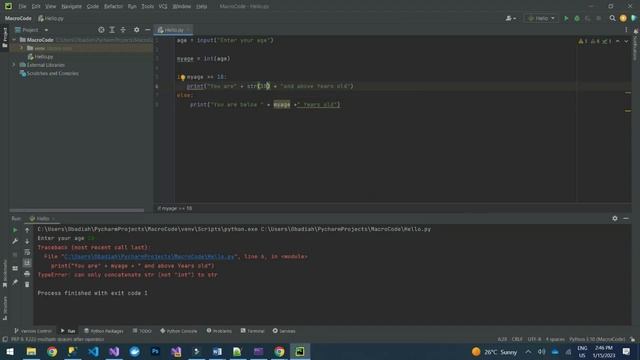Open Run panel settings gear
The width and height of the screenshot is (640, 360).
(x=615, y=218)
